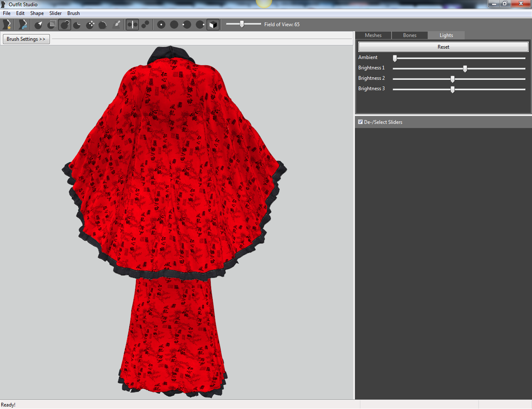
Task: Switch to Front view
Action: (161, 25)
